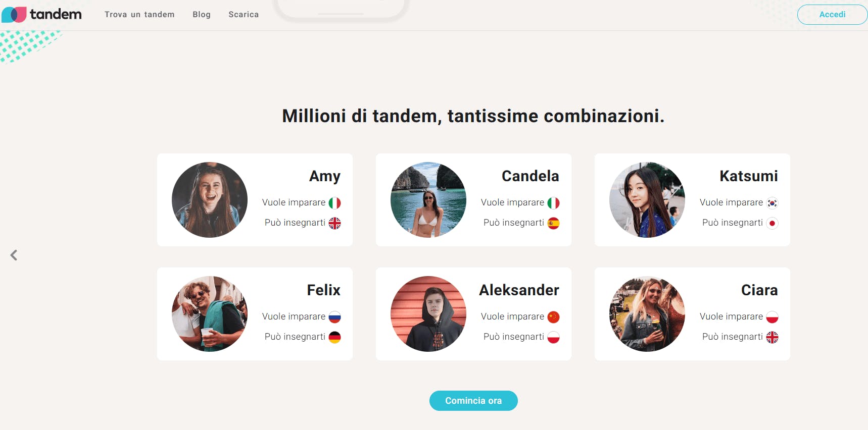Click the Comincia ora button
The width and height of the screenshot is (868, 430).
click(x=473, y=401)
